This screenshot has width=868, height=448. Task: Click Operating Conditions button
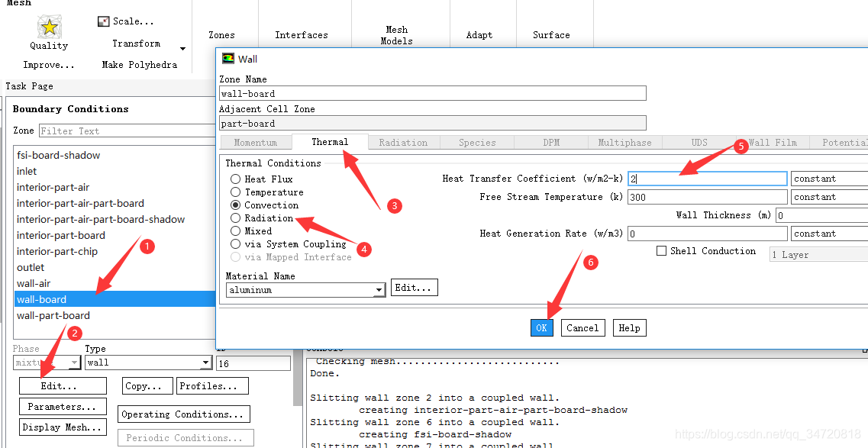(x=184, y=414)
